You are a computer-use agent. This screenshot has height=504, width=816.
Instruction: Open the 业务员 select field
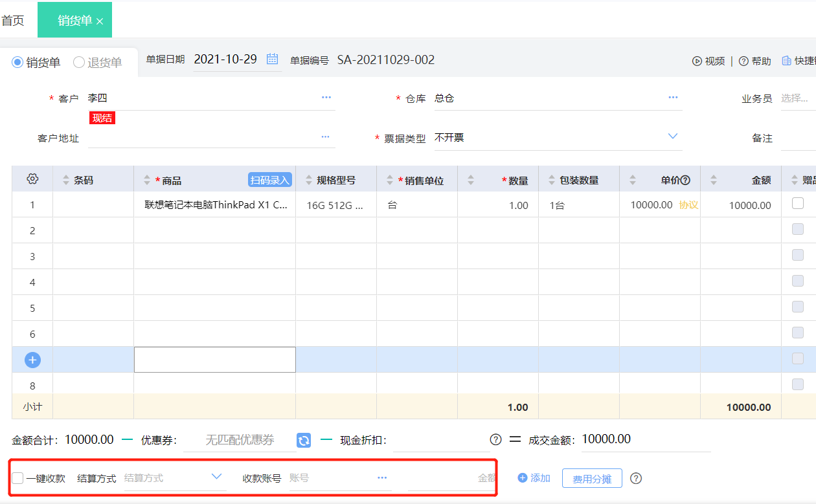point(798,98)
